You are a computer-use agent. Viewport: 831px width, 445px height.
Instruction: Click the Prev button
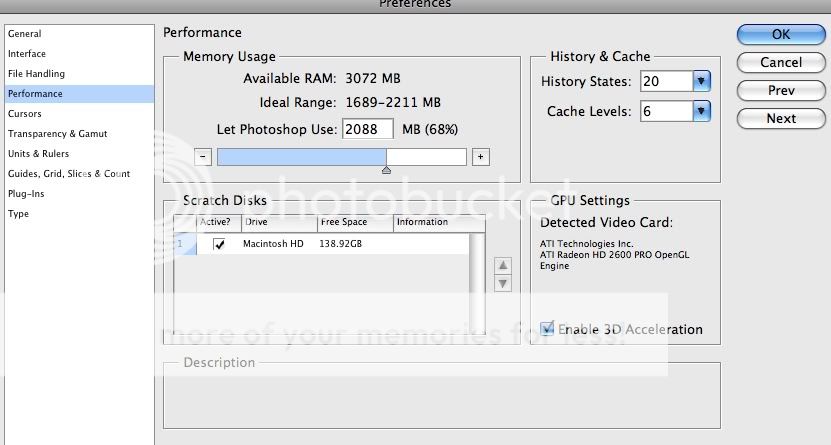pyautogui.click(x=781, y=90)
